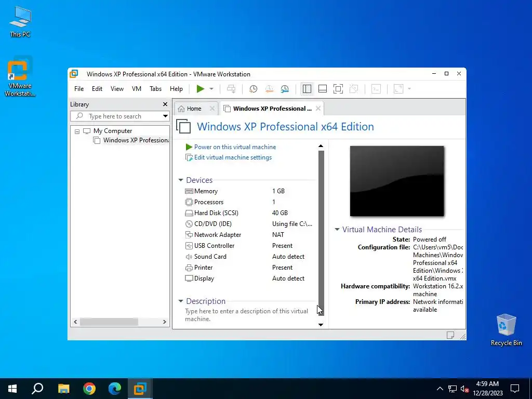Collapse the My Computer tree node
Viewport: 532px width, 399px height.
(x=77, y=131)
